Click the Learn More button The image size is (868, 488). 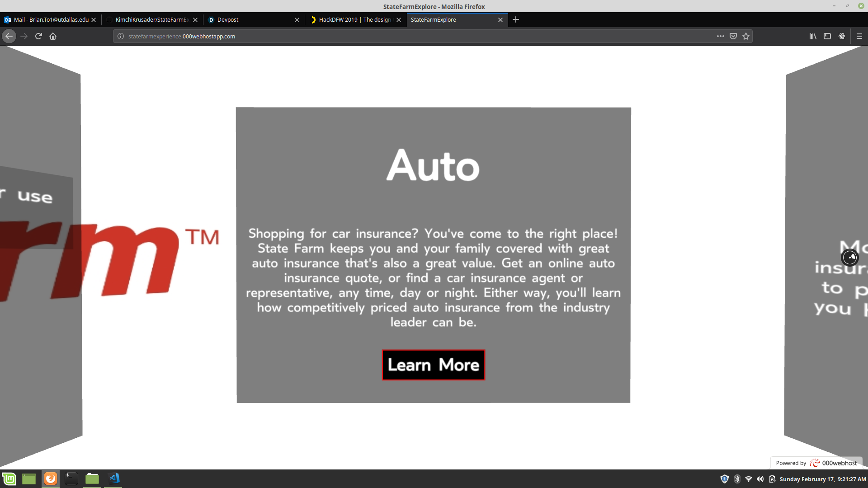pos(433,365)
